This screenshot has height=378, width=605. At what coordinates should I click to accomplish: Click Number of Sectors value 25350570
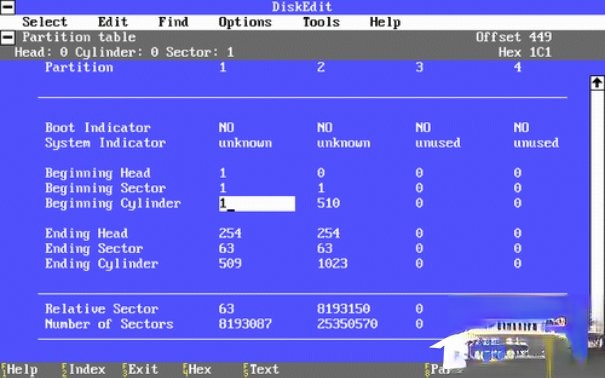pos(347,324)
